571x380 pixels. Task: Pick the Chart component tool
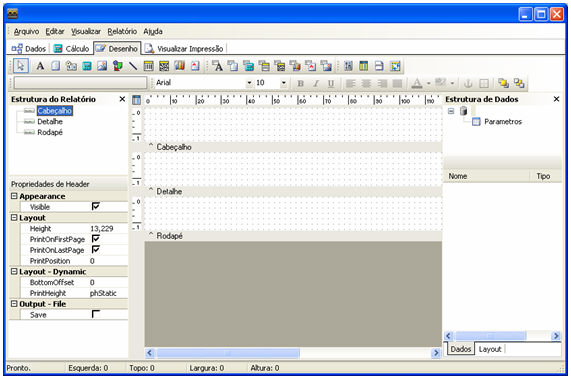coord(180,66)
